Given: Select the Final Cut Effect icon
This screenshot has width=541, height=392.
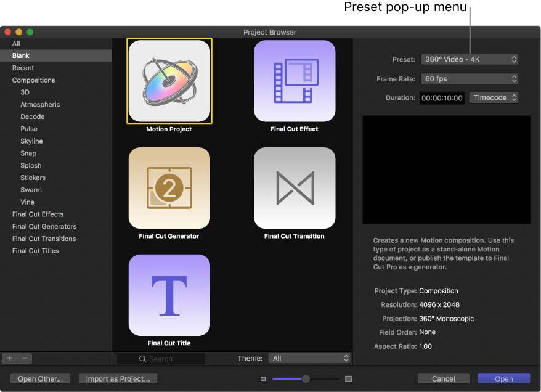Looking at the screenshot, I should [x=295, y=81].
